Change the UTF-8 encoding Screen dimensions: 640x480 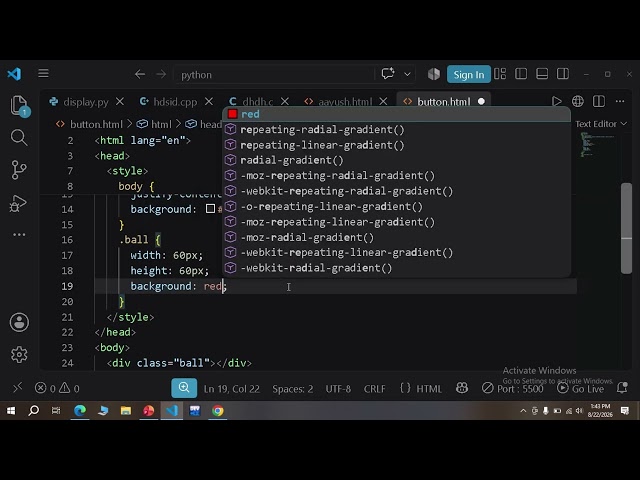(x=338, y=389)
